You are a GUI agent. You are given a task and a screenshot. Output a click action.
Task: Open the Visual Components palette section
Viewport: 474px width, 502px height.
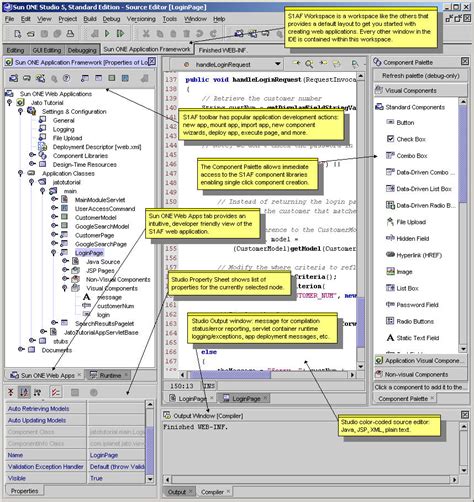pyautogui.click(x=421, y=90)
